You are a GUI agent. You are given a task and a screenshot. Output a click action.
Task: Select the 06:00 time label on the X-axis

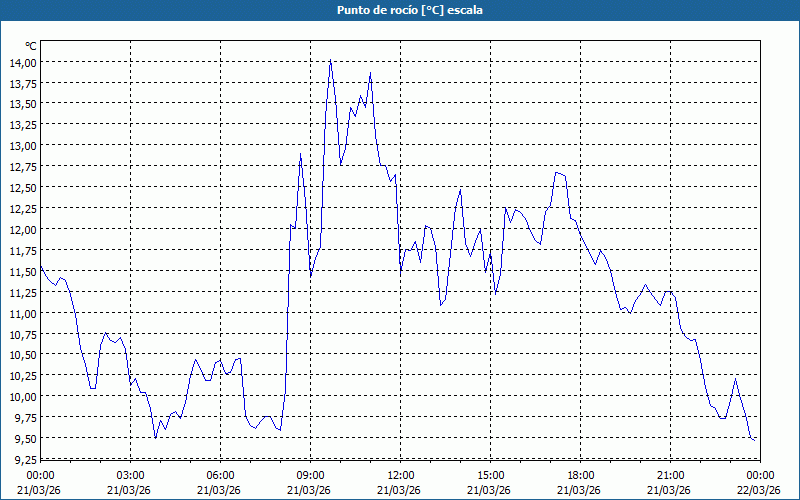[x=221, y=475]
